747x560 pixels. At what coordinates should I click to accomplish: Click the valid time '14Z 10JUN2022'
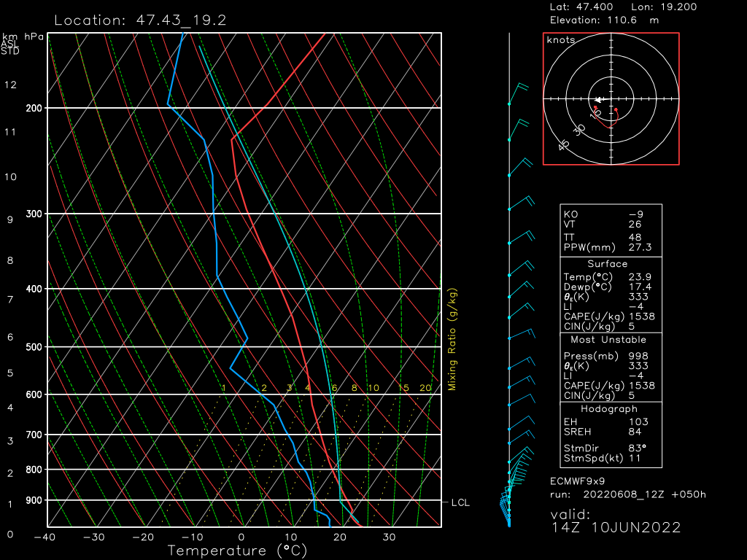click(x=616, y=527)
